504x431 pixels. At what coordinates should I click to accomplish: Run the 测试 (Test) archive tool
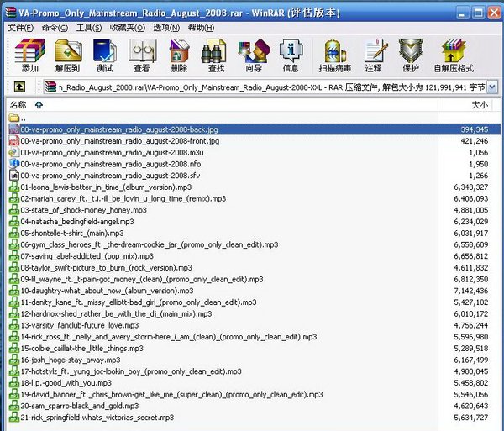[x=104, y=50]
